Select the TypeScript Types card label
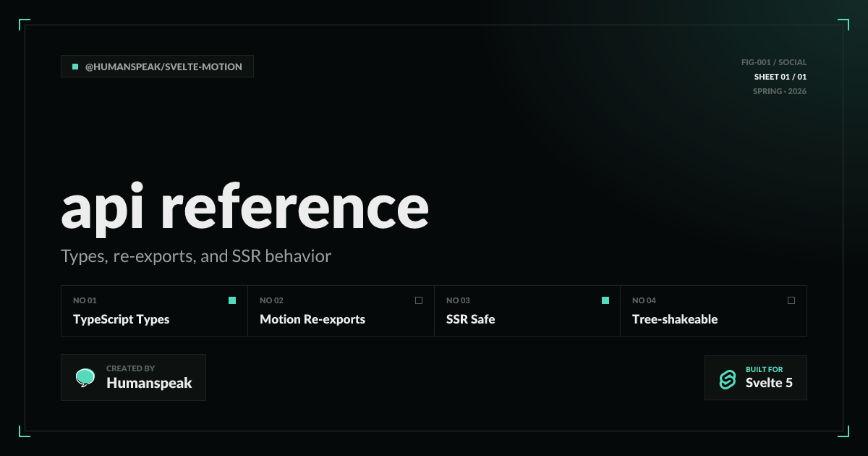 coord(122,319)
